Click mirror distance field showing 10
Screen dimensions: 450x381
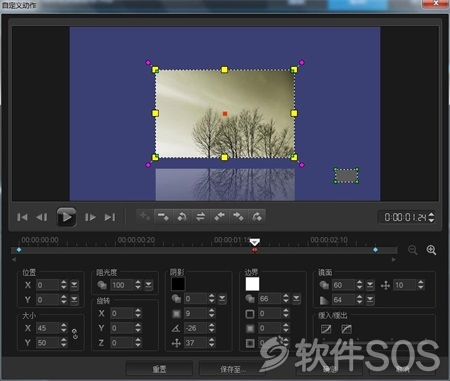coord(405,285)
